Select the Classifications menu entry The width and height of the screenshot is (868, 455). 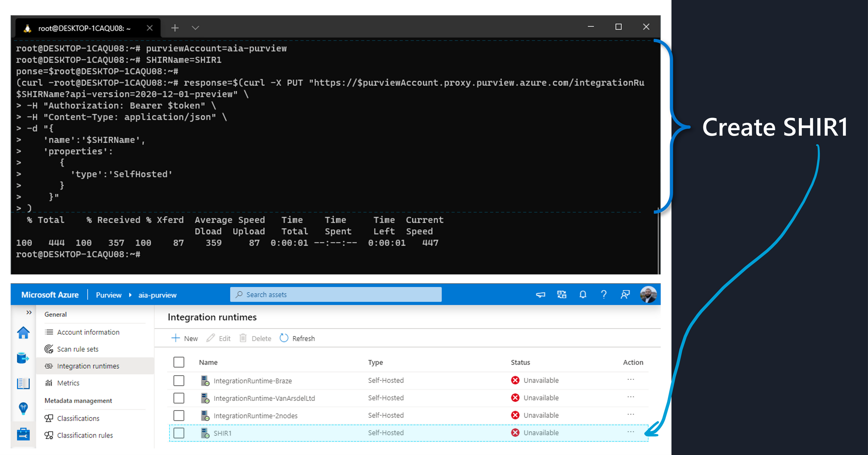click(x=78, y=418)
